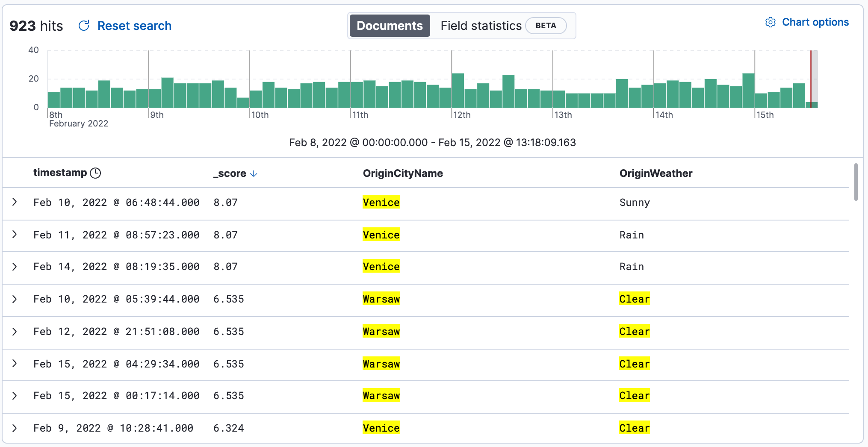Click the documents table vertical scrollbar
Image resolution: width=868 pixels, height=447 pixels.
click(x=856, y=182)
